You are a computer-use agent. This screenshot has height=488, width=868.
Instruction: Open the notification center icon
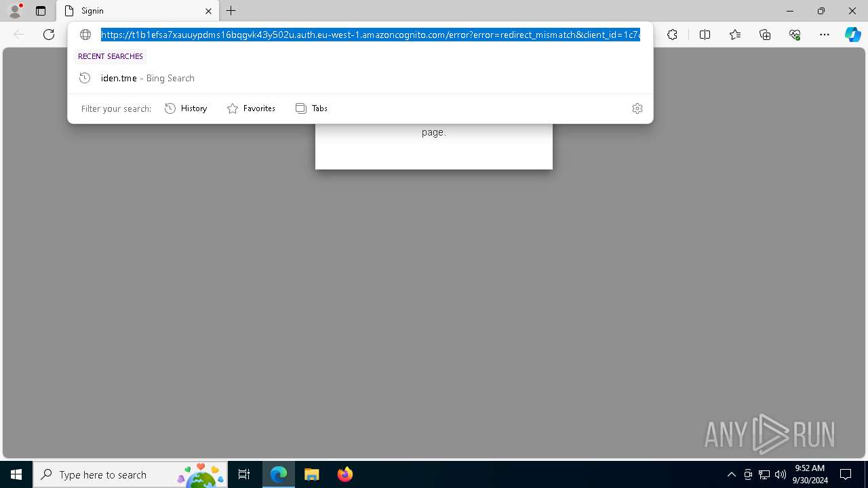846,474
